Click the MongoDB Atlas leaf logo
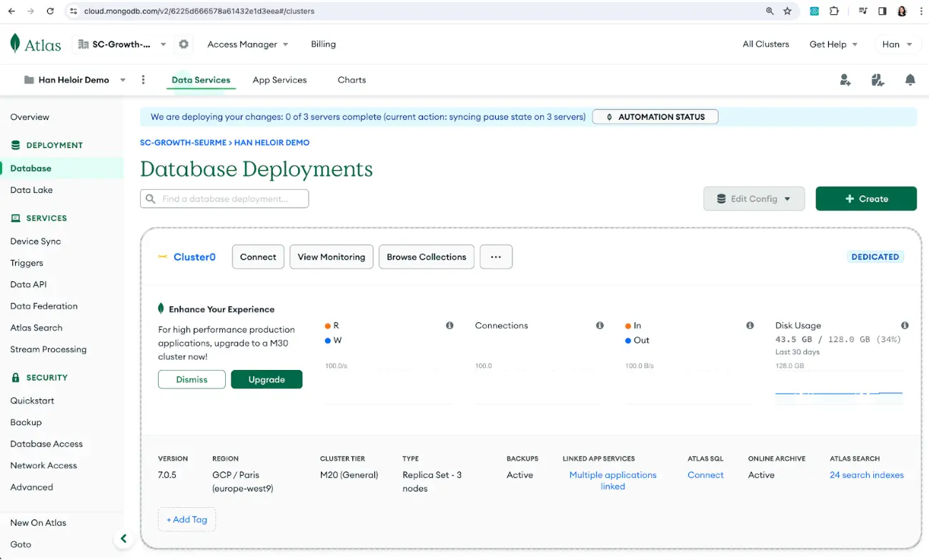Viewport: 929px width, 560px height. (15, 44)
